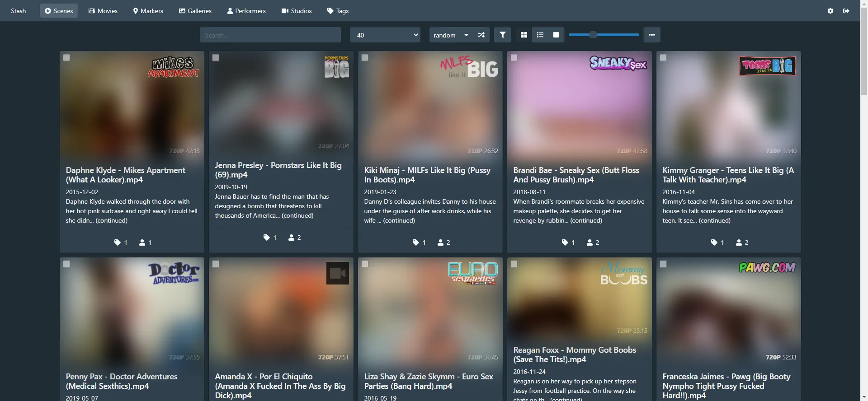Image resolution: width=868 pixels, height=401 pixels.
Task: Open the settings gear icon
Action: (830, 11)
